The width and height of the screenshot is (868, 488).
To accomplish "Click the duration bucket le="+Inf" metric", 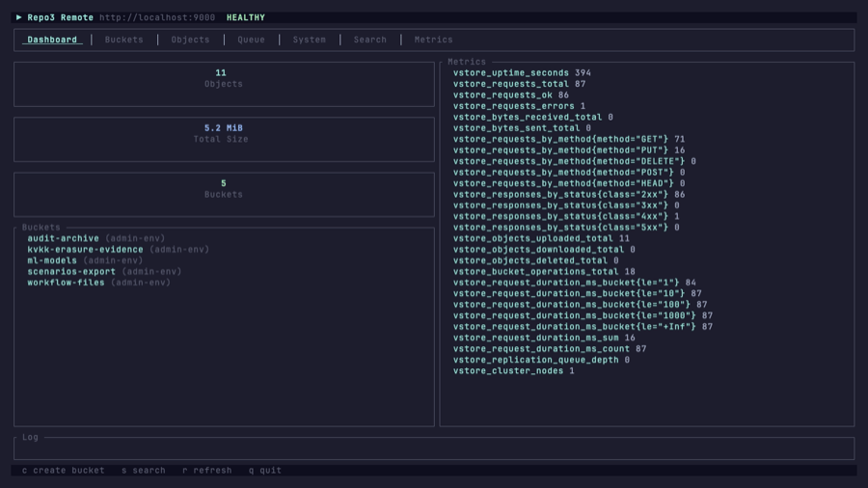I will click(583, 327).
